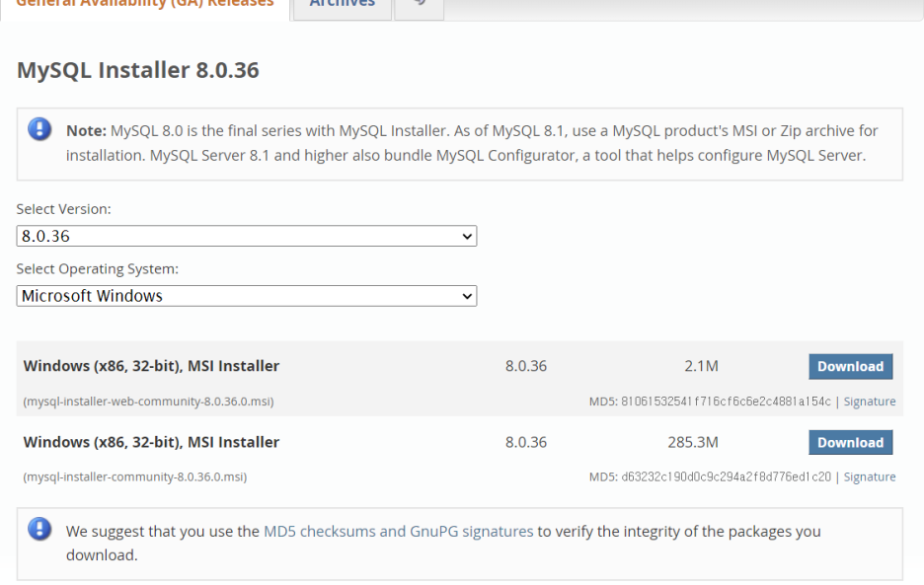Click installer title in the 2.1M row
This screenshot has width=924, height=585.
pos(151,366)
